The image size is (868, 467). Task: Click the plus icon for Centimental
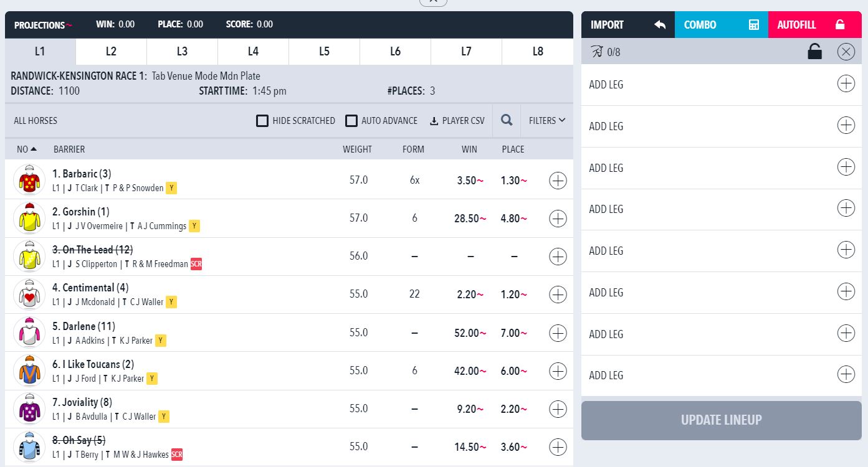[x=558, y=295]
